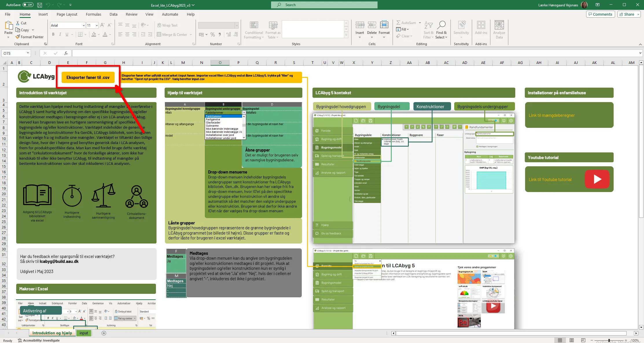The height and width of the screenshot is (343, 644).
Task: Click the lcabyg@build.aau.dk email address
Action: click(x=59, y=261)
